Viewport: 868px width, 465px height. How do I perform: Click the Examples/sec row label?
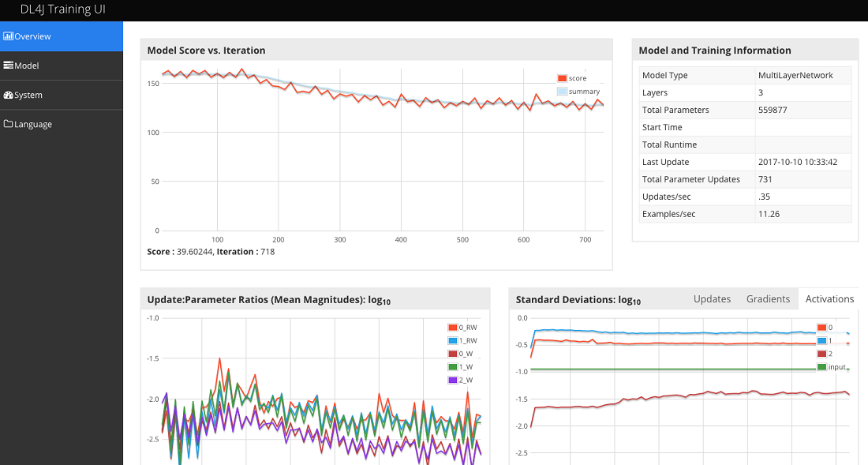pyautogui.click(x=668, y=214)
